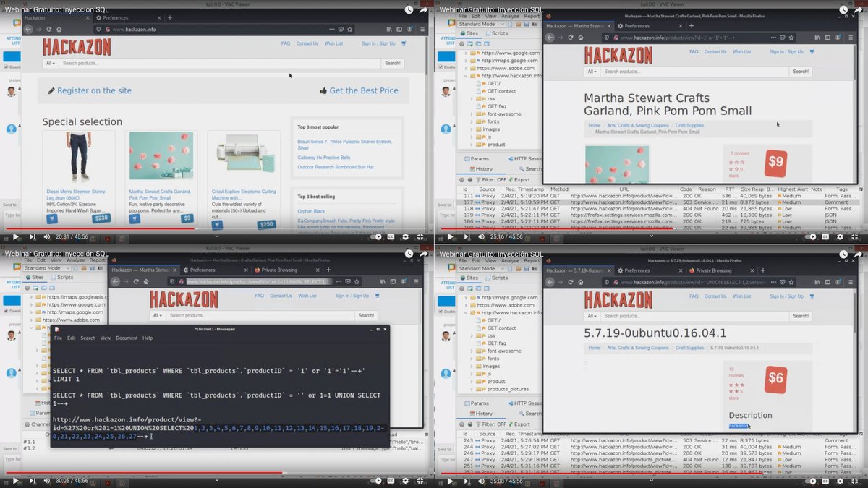Open the FAQ link in 20:31 frame
The height and width of the screenshot is (488, 868).
pyautogui.click(x=286, y=43)
